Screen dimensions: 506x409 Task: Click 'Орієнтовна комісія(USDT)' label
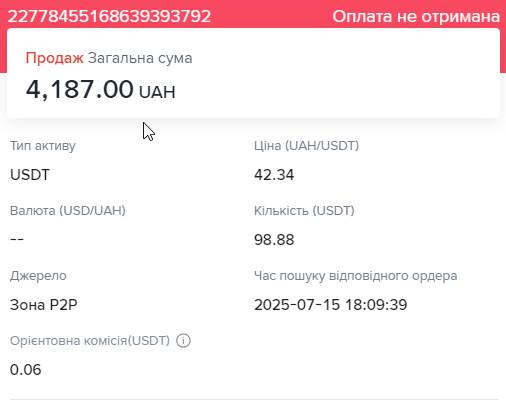pos(90,341)
